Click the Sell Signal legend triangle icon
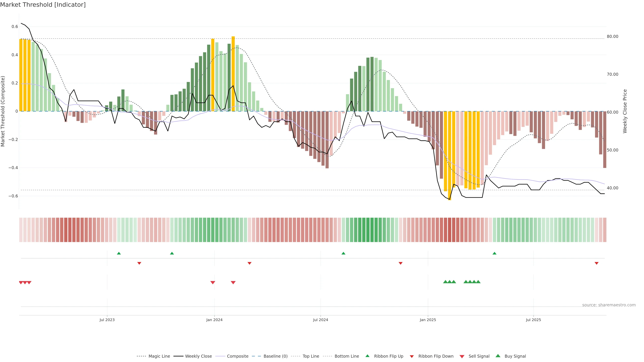 462,356
